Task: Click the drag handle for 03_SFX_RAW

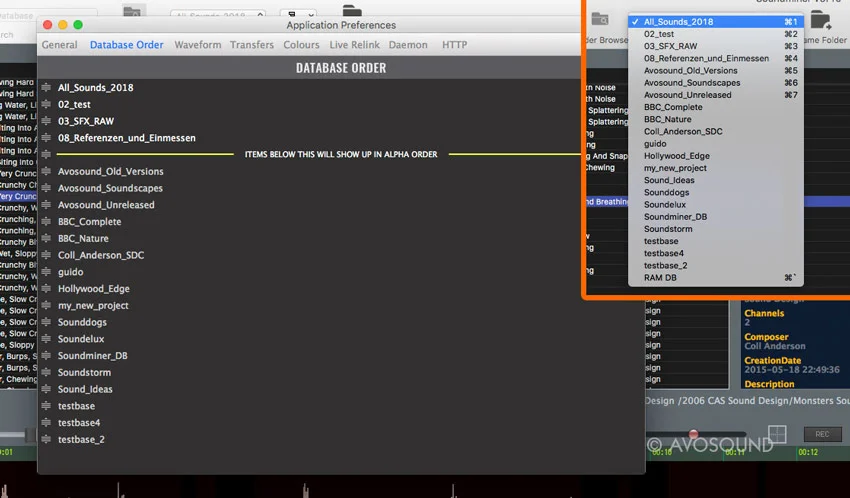Action: click(x=46, y=121)
